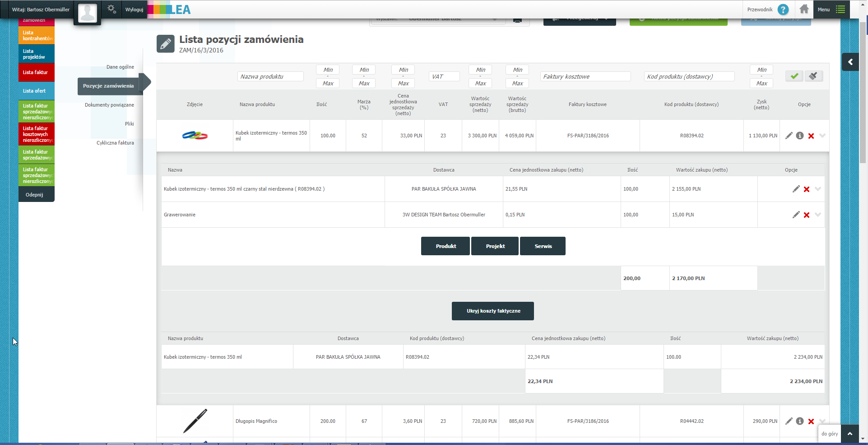Screen dimensions: 868x445
Task: Go to home via house icon
Action: tap(804, 9)
